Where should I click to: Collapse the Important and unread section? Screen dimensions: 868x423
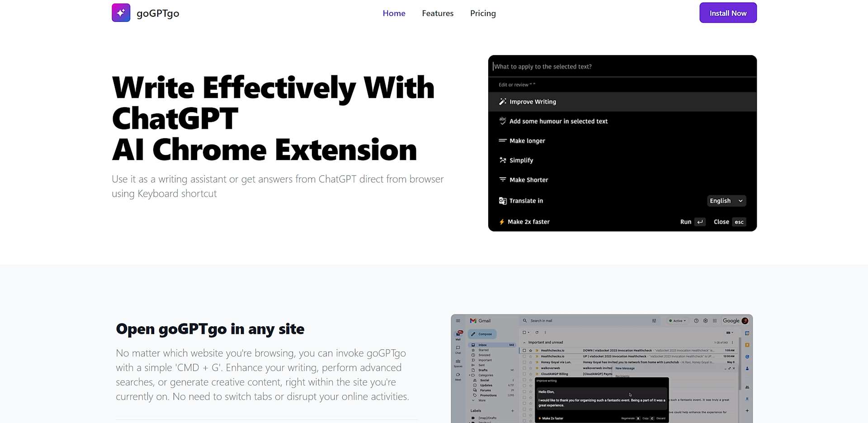[x=524, y=343]
